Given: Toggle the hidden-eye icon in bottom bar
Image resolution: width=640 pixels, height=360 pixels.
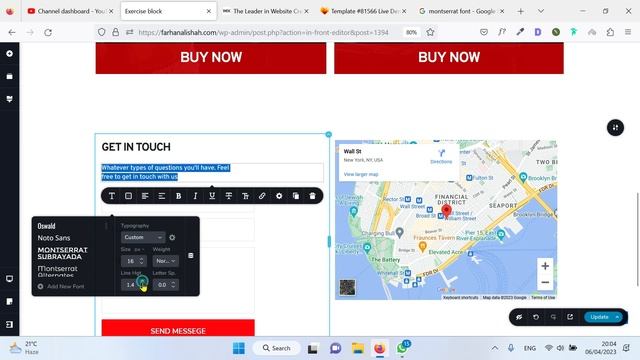Looking at the screenshot, I should 519,317.
